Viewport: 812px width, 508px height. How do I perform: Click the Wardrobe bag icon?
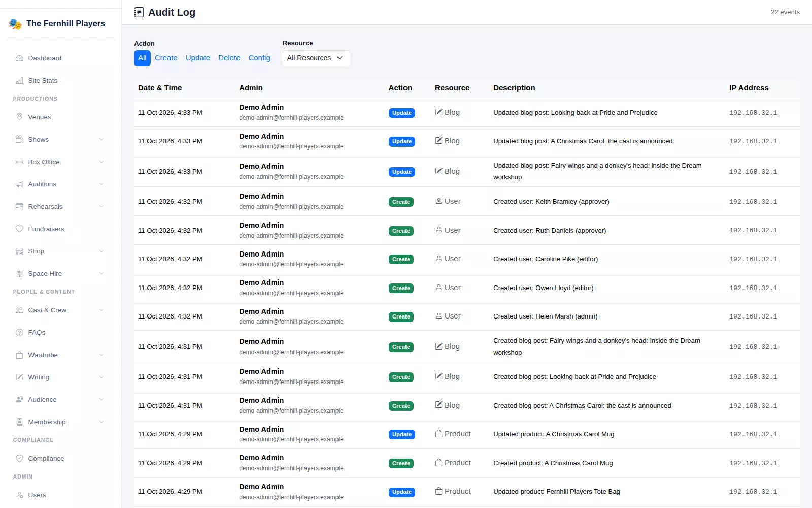[x=19, y=355]
